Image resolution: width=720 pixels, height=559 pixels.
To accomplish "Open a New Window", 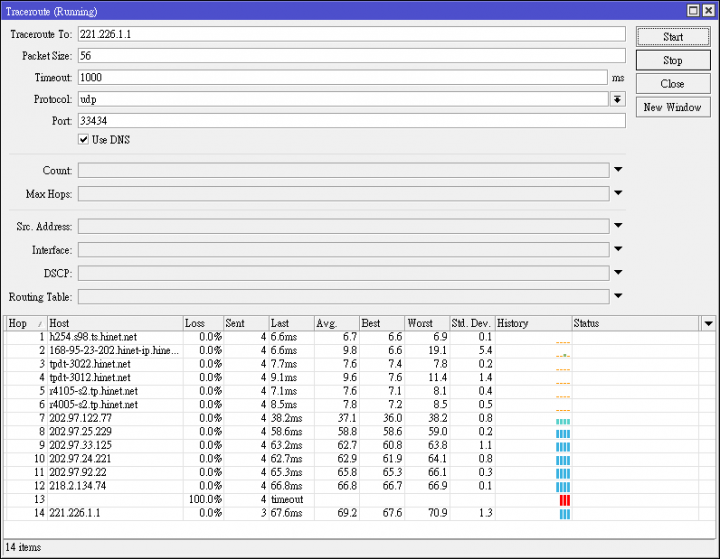I will 673,107.
